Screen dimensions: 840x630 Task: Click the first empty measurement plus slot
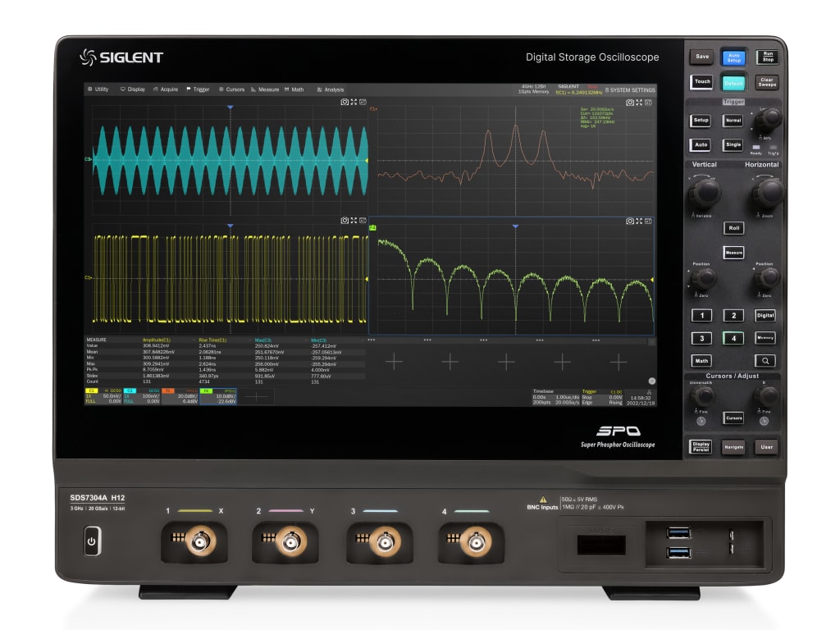pos(394,362)
